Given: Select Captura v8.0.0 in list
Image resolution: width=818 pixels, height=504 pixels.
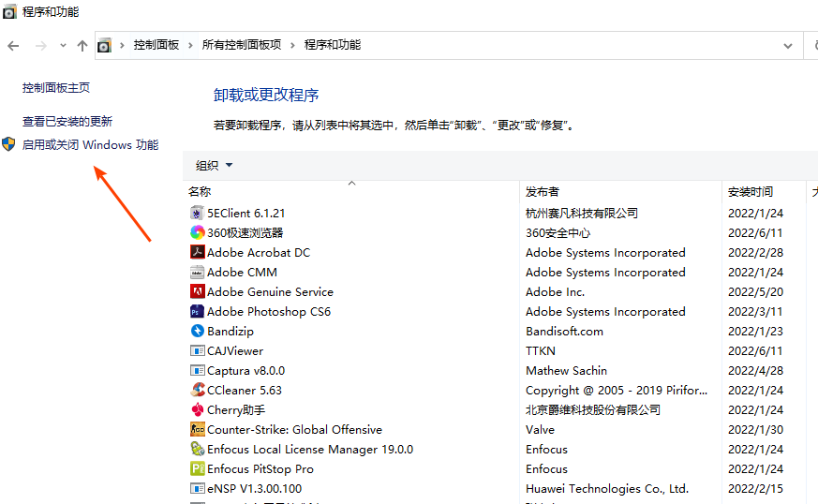Looking at the screenshot, I should coord(245,370).
